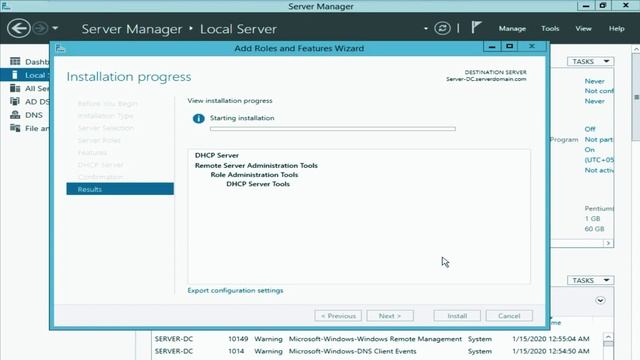Select the Server Selection wizard step

(x=106, y=128)
